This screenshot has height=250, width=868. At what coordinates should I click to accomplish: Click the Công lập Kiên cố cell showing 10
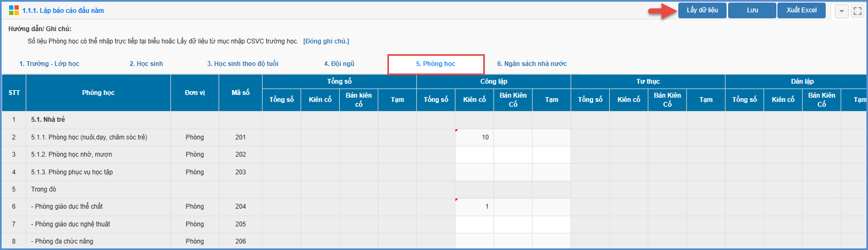click(x=474, y=137)
